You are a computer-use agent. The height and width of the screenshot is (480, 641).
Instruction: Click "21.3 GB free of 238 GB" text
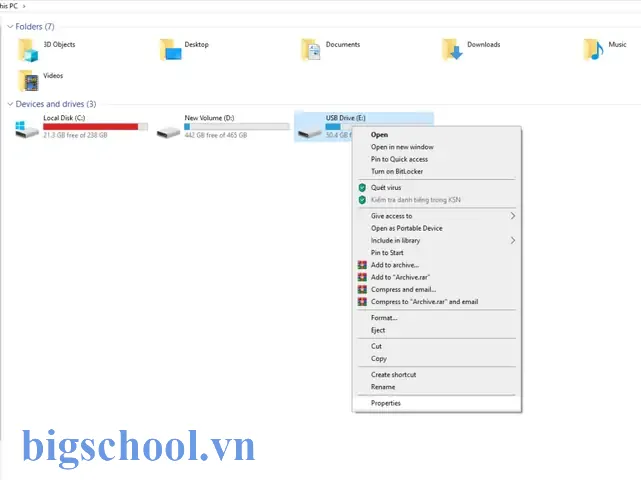[x=75, y=135]
